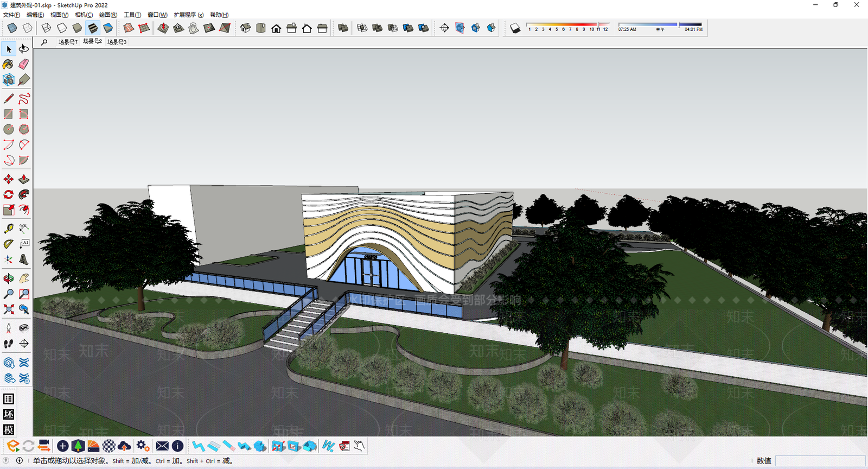This screenshot has height=469, width=868.
Task: Switch to scene tab 场景号3
Action: 117,42
